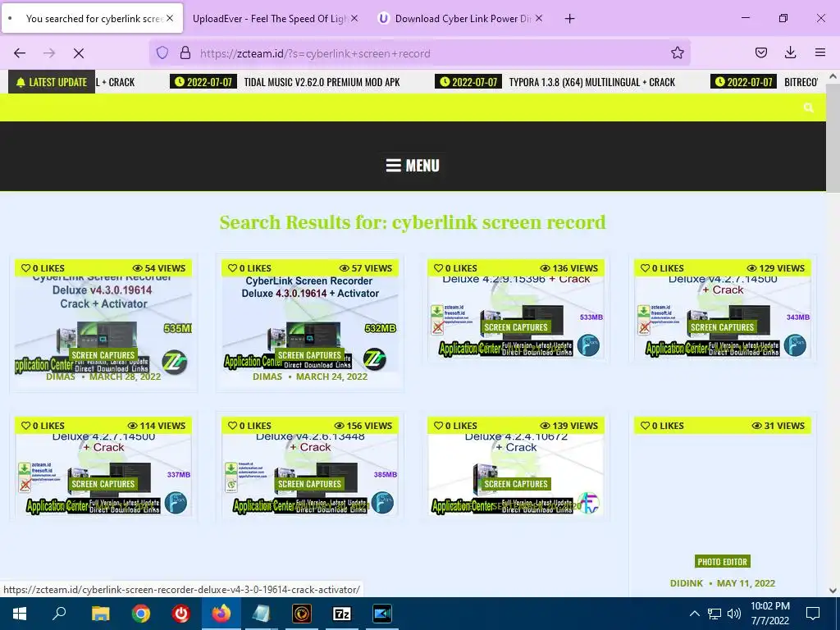Stop loading the page
Viewport: 840px width, 630px height.
click(78, 53)
